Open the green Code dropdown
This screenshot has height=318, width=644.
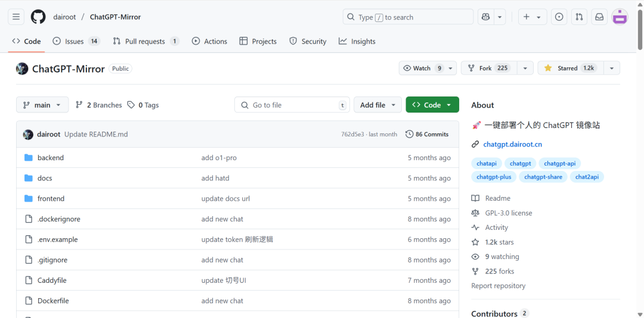pos(432,105)
